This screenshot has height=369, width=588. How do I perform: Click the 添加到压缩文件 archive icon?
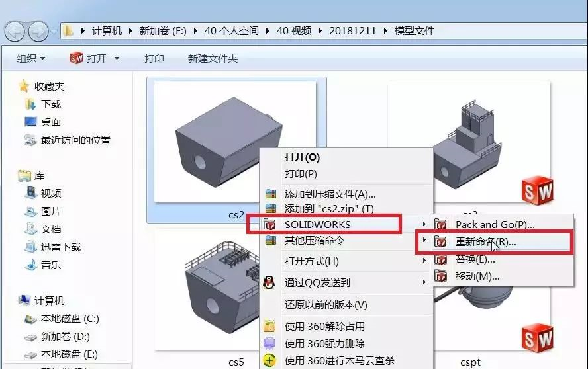(269, 194)
